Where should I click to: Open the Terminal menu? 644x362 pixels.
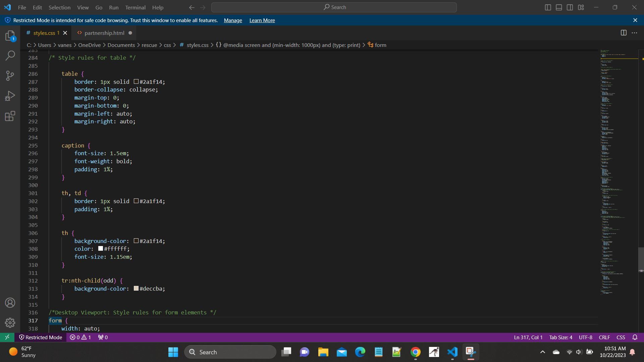coord(135,7)
